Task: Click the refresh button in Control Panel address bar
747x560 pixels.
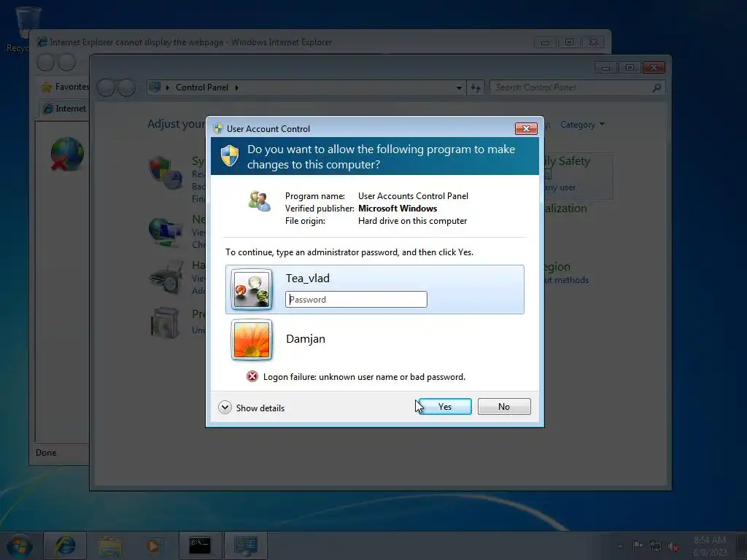Action: [x=476, y=87]
